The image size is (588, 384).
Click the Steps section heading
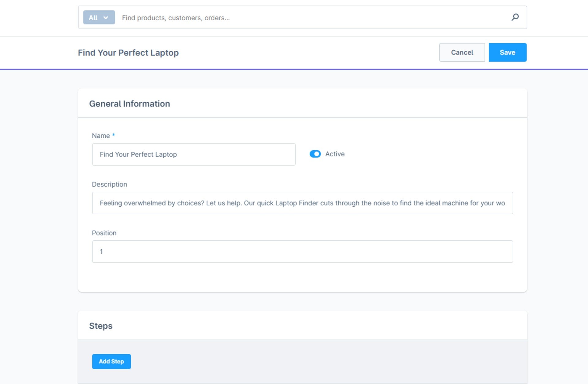point(101,326)
